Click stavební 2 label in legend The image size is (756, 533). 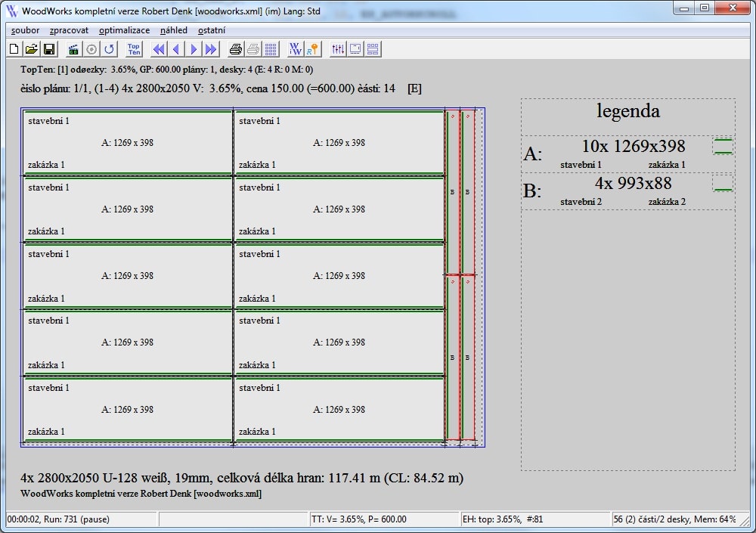tap(581, 202)
